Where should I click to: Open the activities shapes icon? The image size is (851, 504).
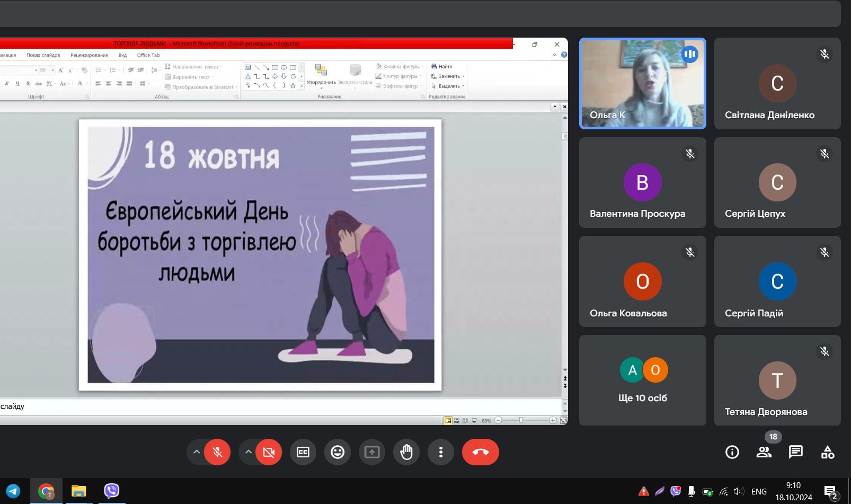[827, 452]
